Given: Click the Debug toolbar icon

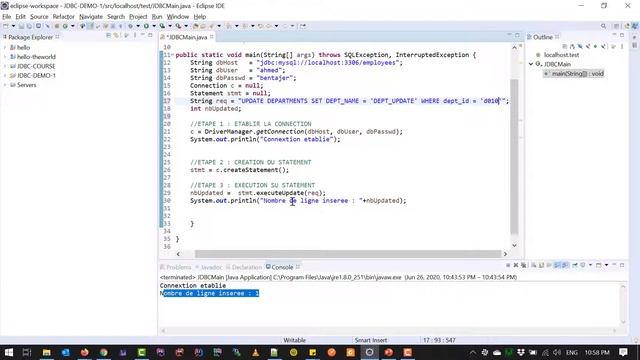Looking at the screenshot, I should 130,26.
